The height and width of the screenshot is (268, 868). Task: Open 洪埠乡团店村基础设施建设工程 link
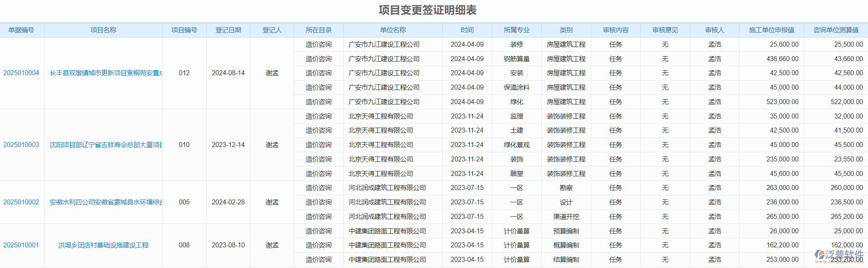(103, 245)
